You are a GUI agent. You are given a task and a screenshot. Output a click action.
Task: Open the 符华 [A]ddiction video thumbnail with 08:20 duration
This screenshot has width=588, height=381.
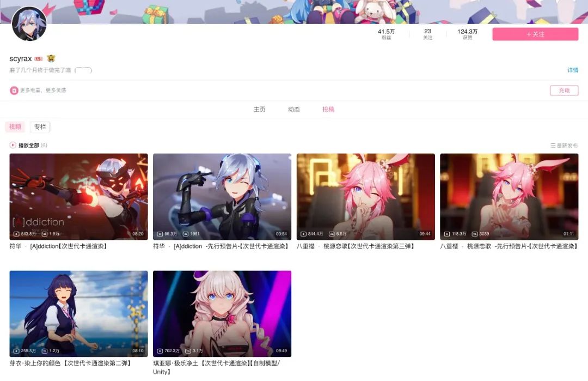tap(79, 197)
